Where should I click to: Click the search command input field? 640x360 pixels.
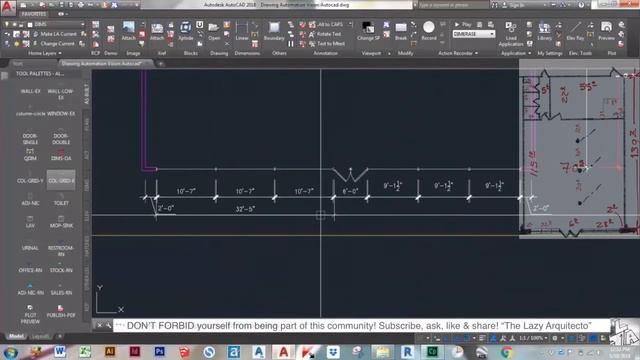point(452,5)
